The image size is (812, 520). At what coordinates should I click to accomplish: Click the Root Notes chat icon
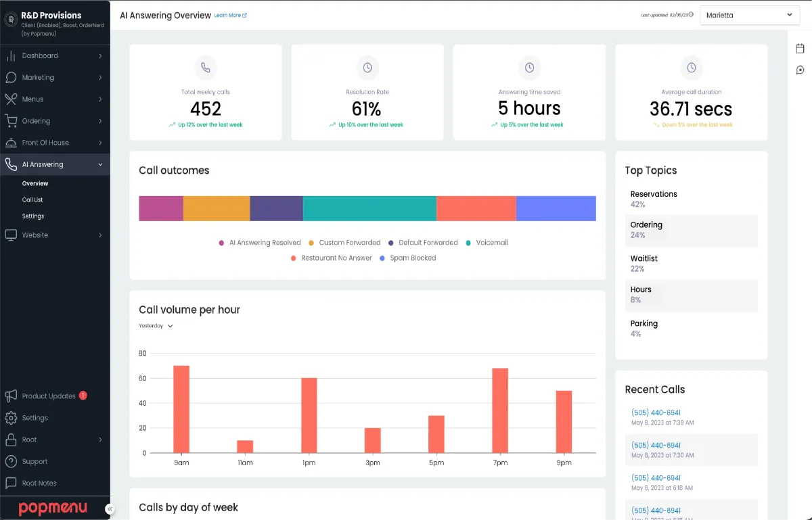coord(11,483)
